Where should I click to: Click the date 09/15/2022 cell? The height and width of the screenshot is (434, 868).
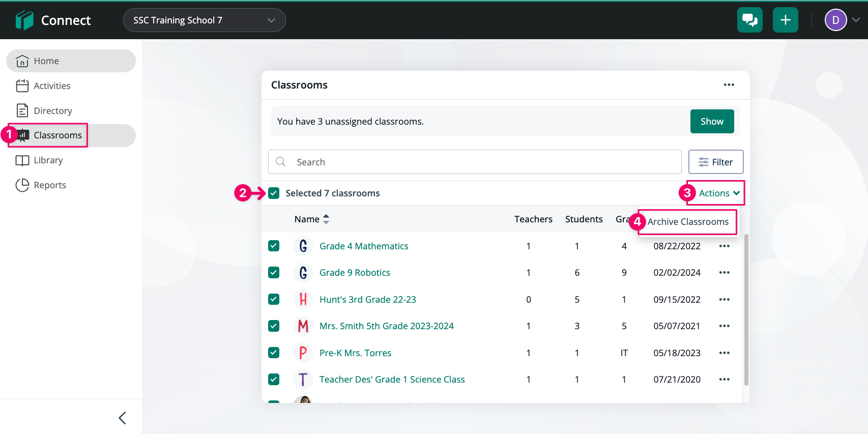pyautogui.click(x=677, y=300)
